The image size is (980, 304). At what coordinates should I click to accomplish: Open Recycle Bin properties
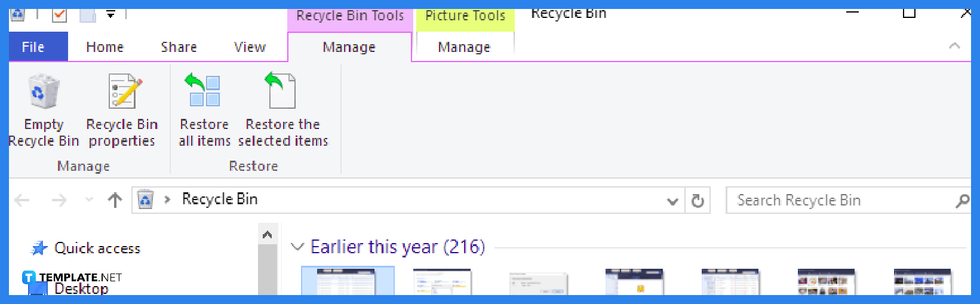pos(122,109)
